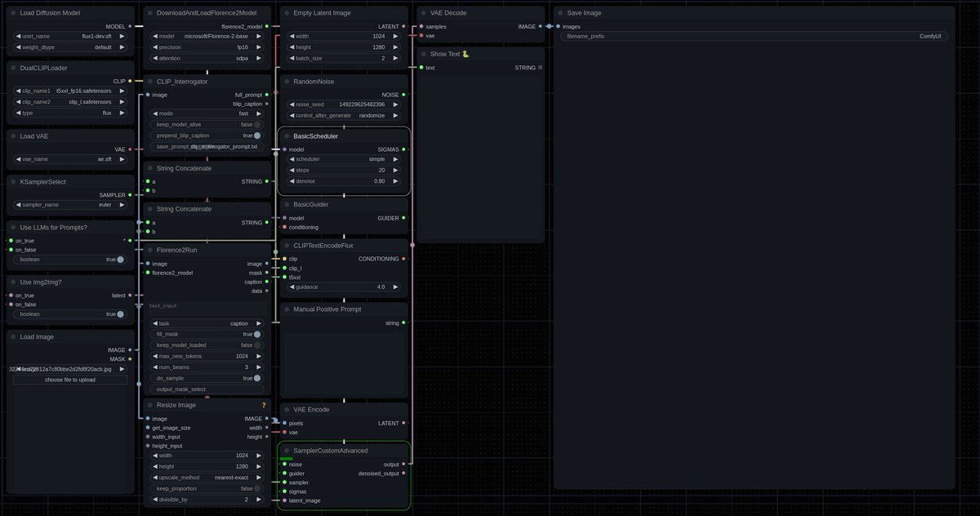The image size is (980, 516).
Task: Collapse the KSamplerSelect node via its title dot
Action: (14, 181)
